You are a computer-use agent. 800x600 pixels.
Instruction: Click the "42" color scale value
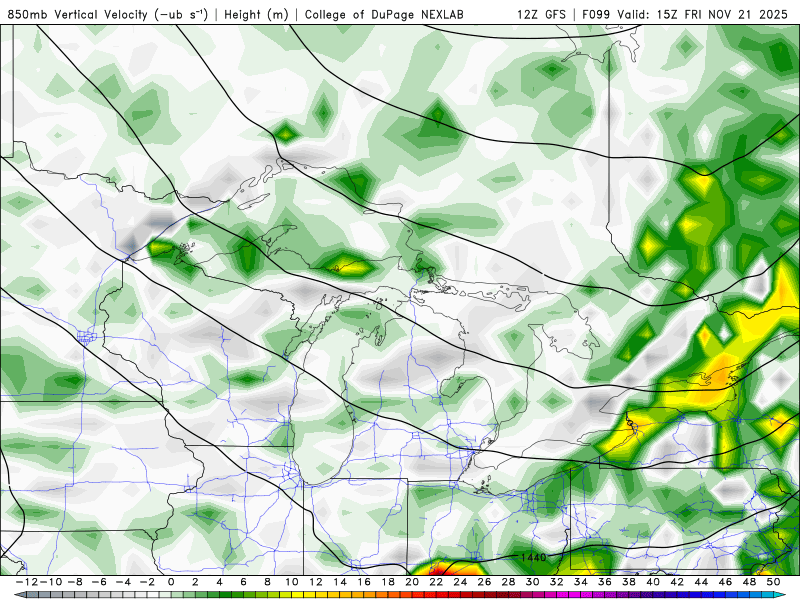click(677, 582)
